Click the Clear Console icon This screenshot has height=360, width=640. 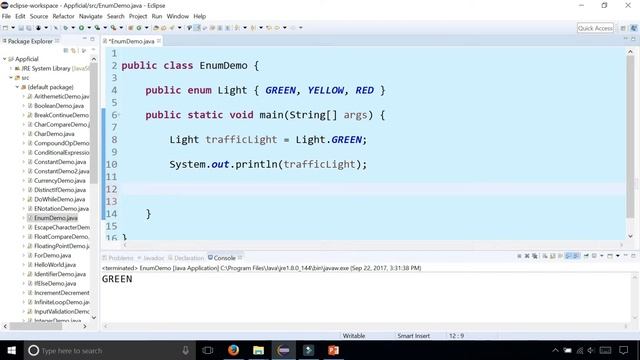(545, 256)
